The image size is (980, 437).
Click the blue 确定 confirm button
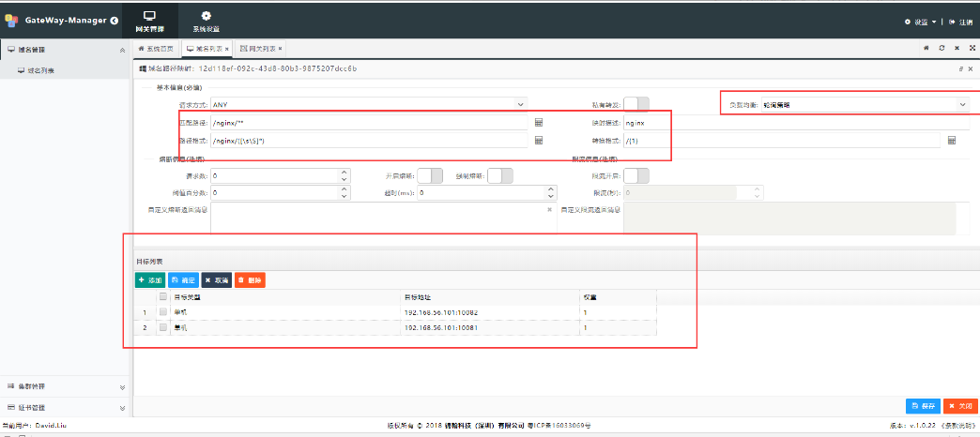click(184, 280)
